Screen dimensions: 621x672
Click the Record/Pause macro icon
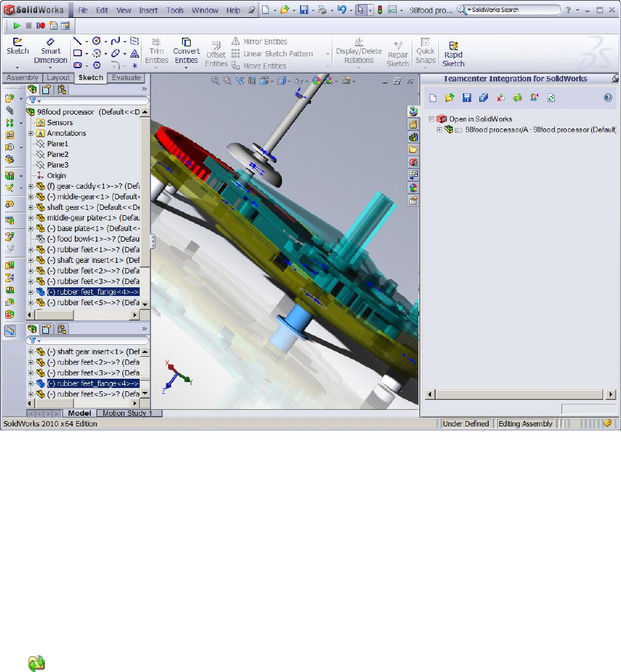(x=40, y=26)
